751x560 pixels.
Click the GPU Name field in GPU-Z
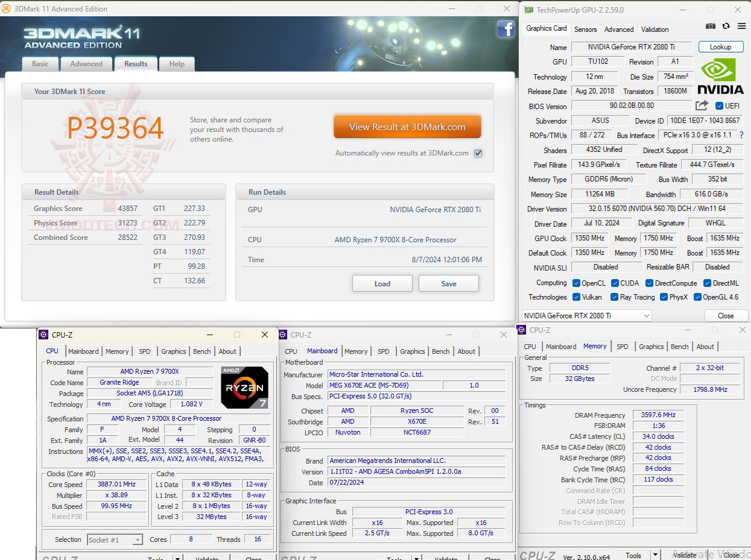[632, 47]
